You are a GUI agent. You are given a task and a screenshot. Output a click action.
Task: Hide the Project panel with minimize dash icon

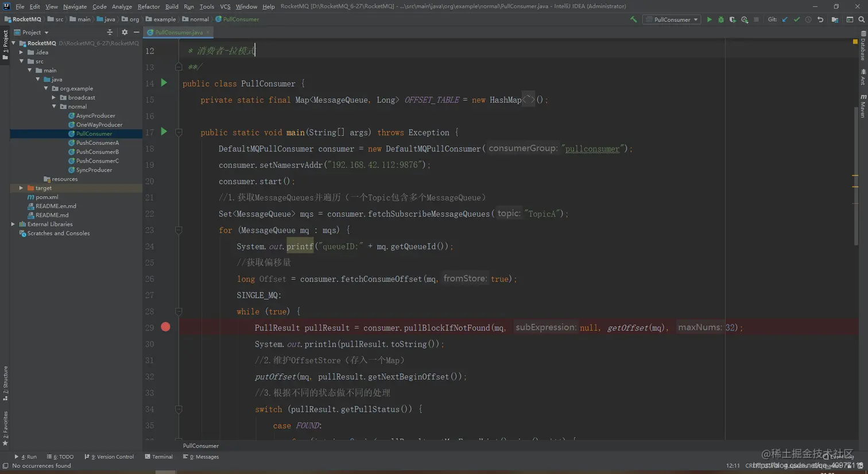[x=136, y=32]
